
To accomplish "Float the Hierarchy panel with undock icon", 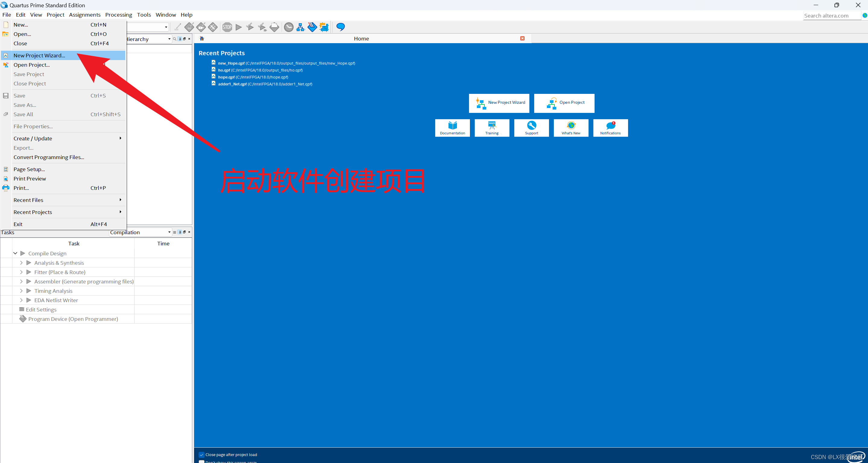I will [184, 39].
